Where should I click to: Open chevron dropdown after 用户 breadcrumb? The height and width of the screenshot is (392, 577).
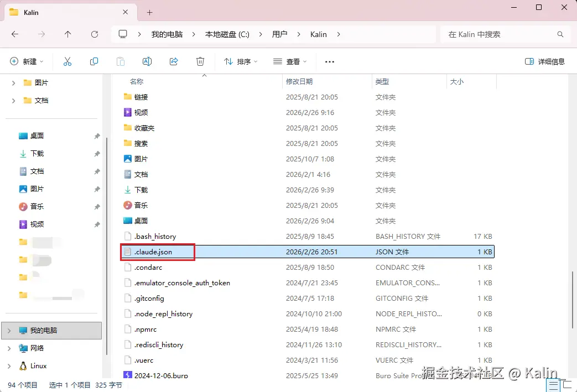298,34
